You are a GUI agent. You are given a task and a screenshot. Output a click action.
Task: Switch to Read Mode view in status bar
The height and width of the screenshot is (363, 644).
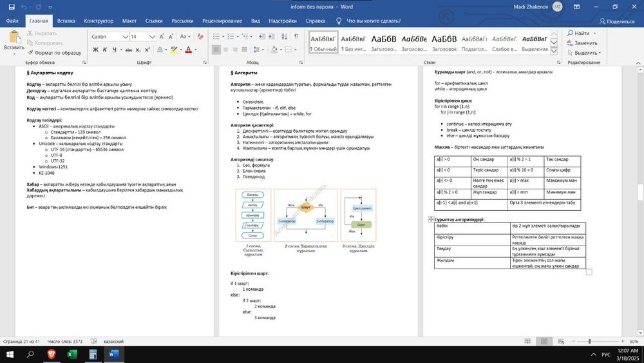[x=527, y=341]
